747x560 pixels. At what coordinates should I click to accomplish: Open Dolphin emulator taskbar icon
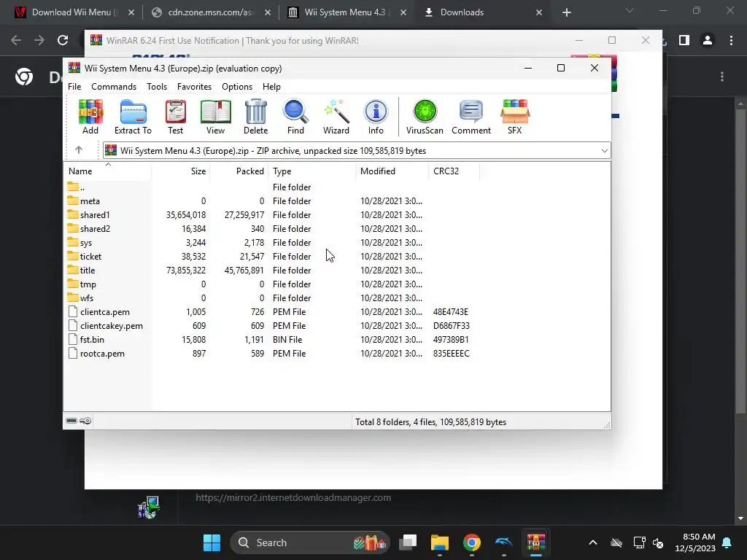click(503, 542)
